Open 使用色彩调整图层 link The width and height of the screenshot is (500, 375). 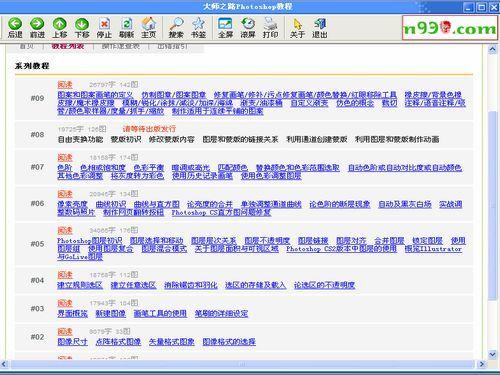click(x=271, y=176)
